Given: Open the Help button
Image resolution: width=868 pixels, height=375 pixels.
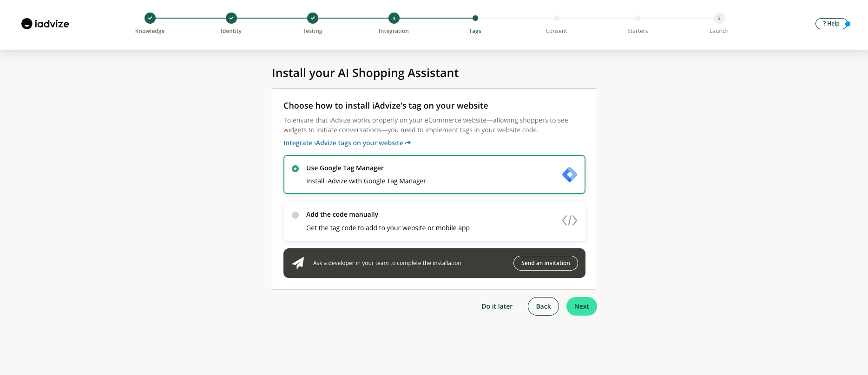Looking at the screenshot, I should click(831, 24).
